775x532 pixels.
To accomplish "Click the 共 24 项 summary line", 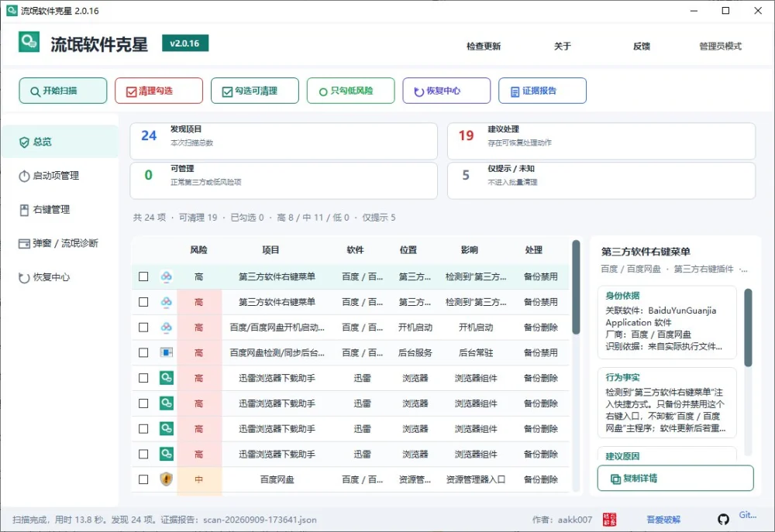I will (264, 218).
